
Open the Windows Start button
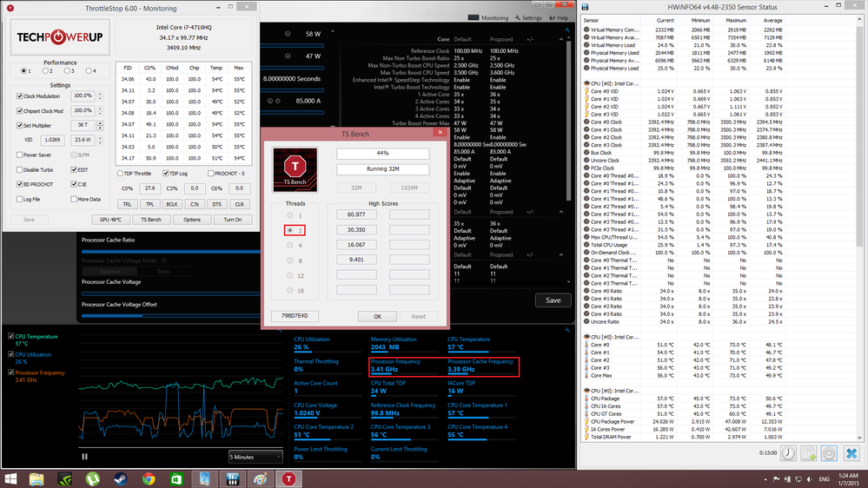10,478
